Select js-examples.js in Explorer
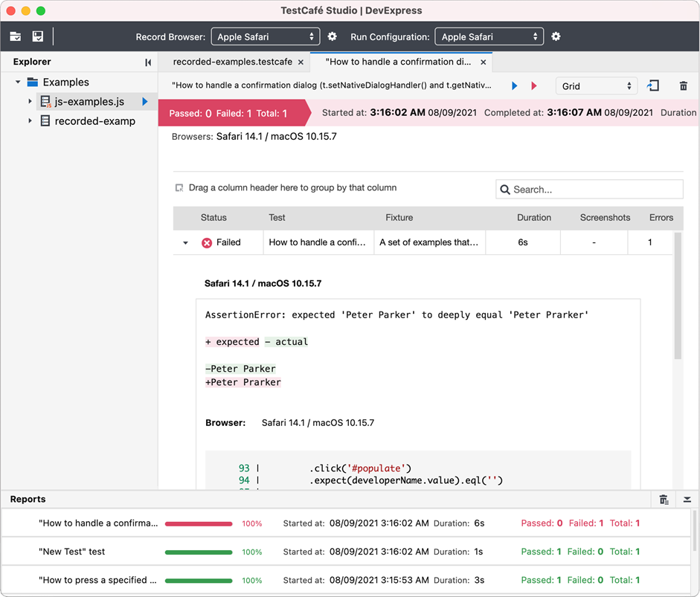 (89, 102)
